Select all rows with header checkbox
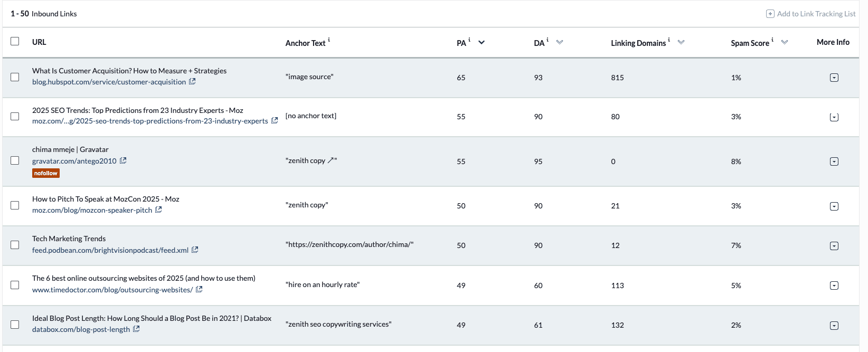The width and height of the screenshot is (868, 352). tap(15, 41)
